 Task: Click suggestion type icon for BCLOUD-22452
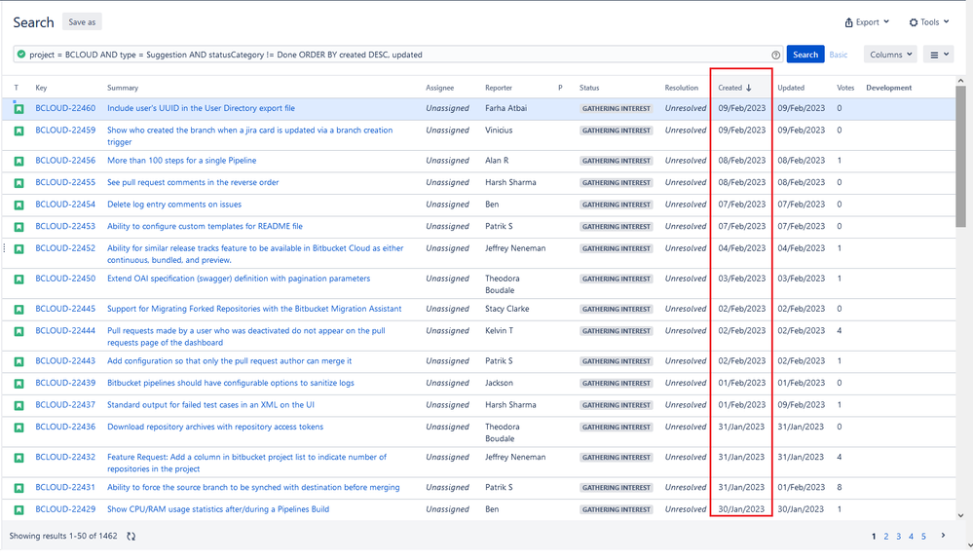click(x=19, y=248)
